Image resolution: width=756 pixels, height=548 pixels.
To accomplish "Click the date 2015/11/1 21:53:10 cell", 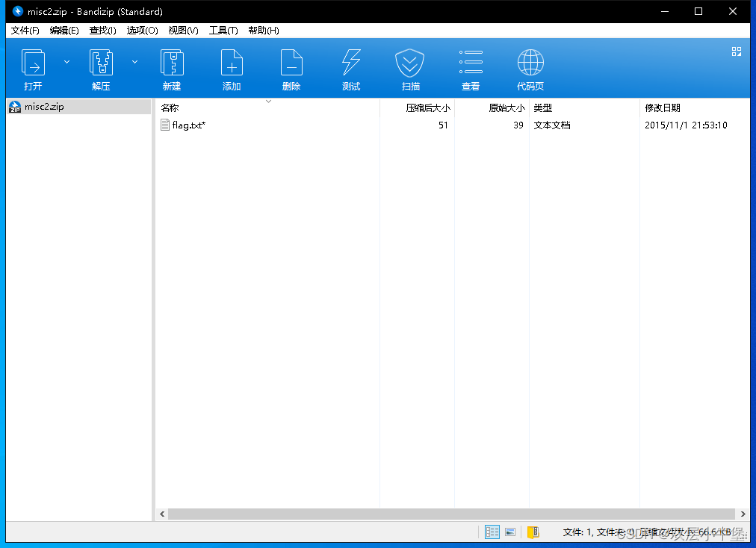I will point(686,125).
